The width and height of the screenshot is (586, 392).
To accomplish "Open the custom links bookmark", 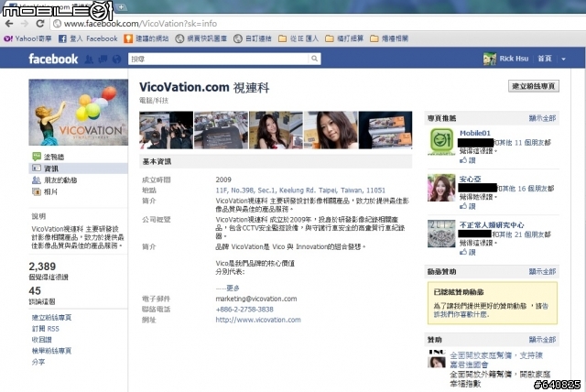I will [253, 38].
